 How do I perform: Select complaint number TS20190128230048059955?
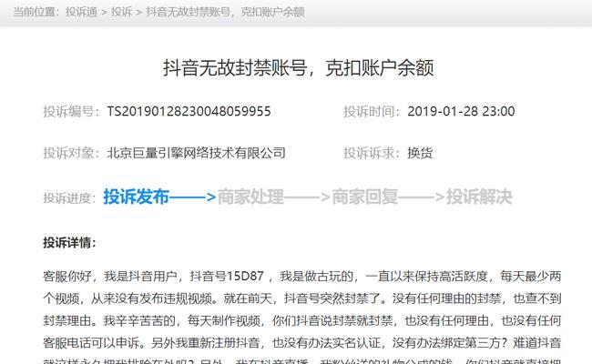189,111
